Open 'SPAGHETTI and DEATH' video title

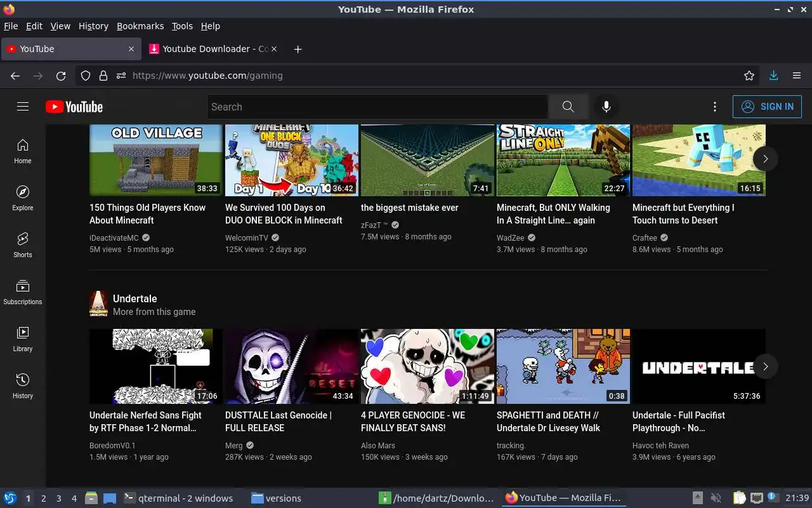click(x=549, y=422)
